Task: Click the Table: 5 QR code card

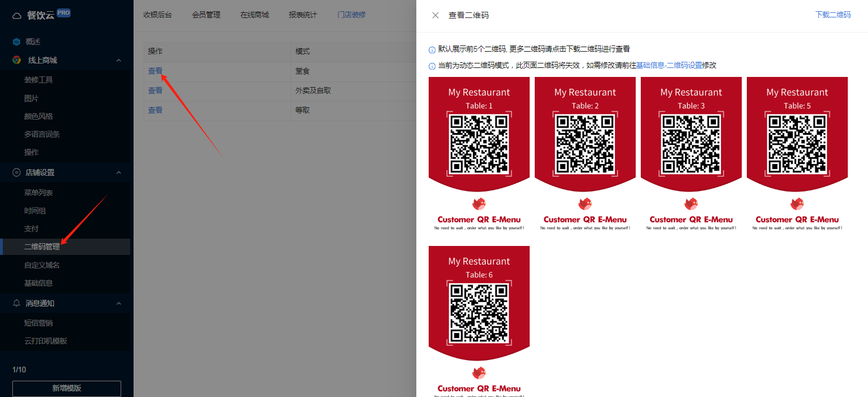Action: (797, 154)
